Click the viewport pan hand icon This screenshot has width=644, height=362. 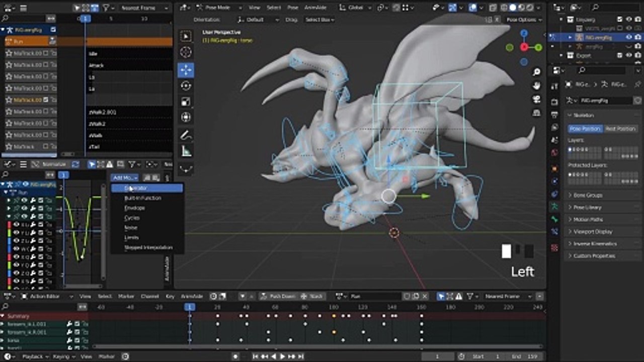coord(537,85)
